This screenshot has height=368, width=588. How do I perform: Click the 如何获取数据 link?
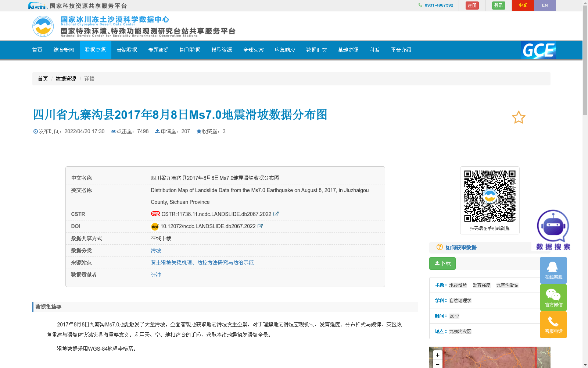coord(461,248)
